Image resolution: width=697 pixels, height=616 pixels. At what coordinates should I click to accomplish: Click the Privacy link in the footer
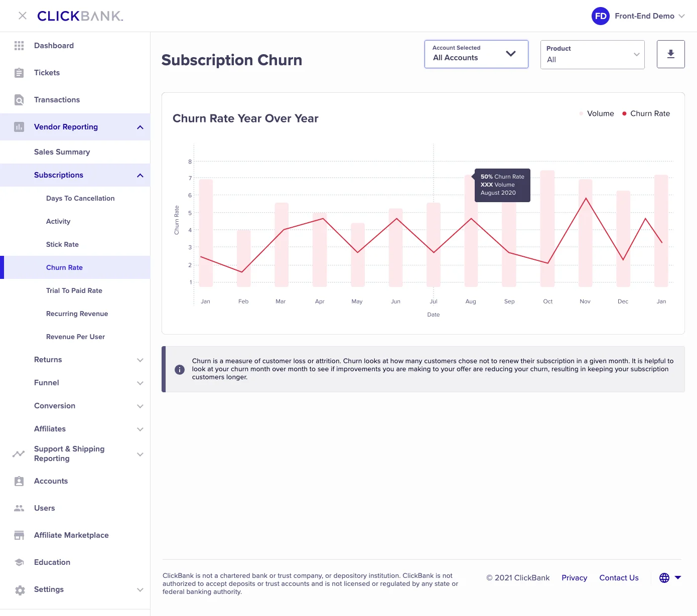pos(574,578)
